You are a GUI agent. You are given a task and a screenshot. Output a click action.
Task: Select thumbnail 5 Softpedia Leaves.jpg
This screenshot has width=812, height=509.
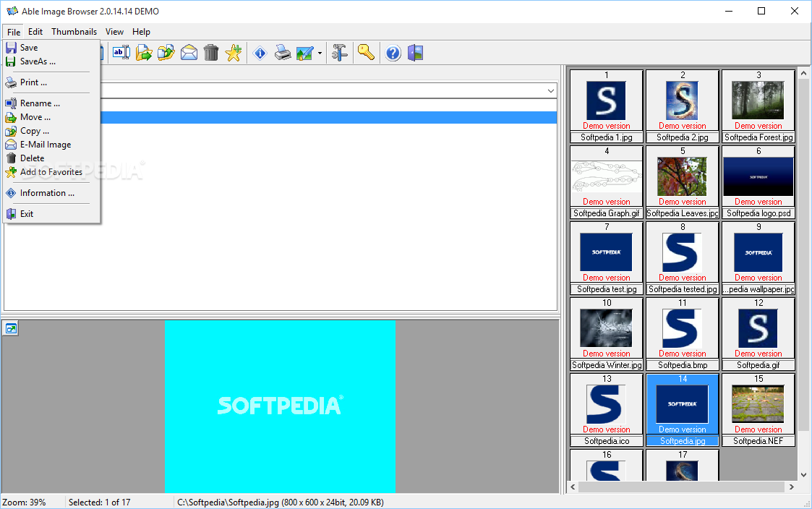pyautogui.click(x=683, y=182)
